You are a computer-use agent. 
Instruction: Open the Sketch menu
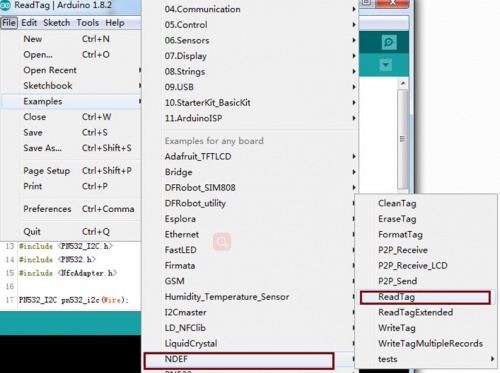57,23
